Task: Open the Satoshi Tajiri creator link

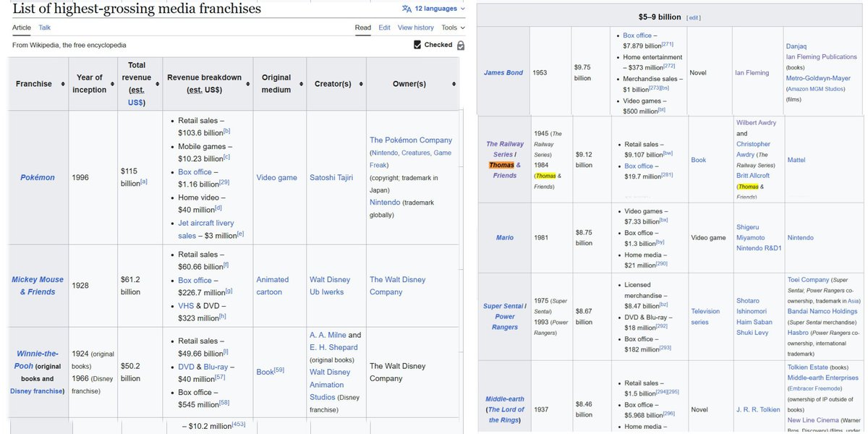Action: click(331, 177)
